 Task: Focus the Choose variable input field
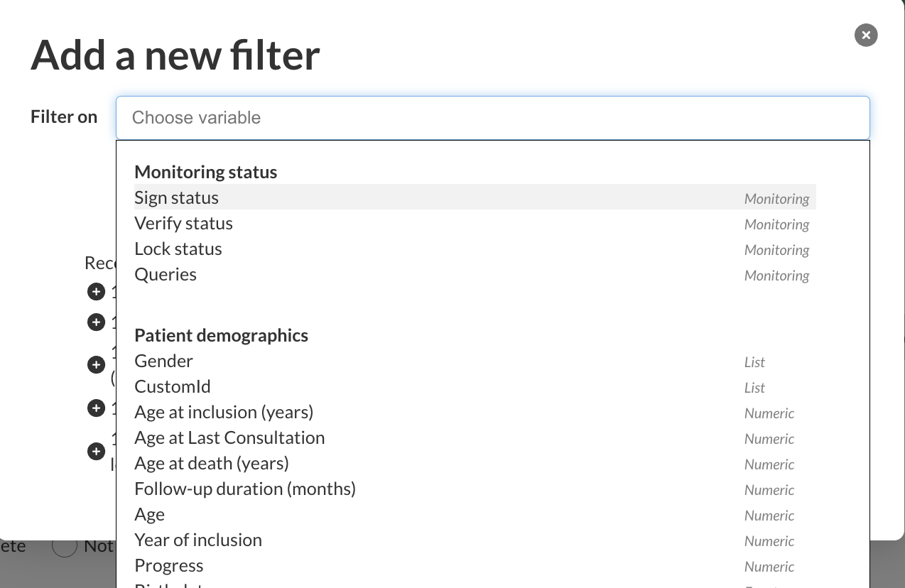pos(492,118)
